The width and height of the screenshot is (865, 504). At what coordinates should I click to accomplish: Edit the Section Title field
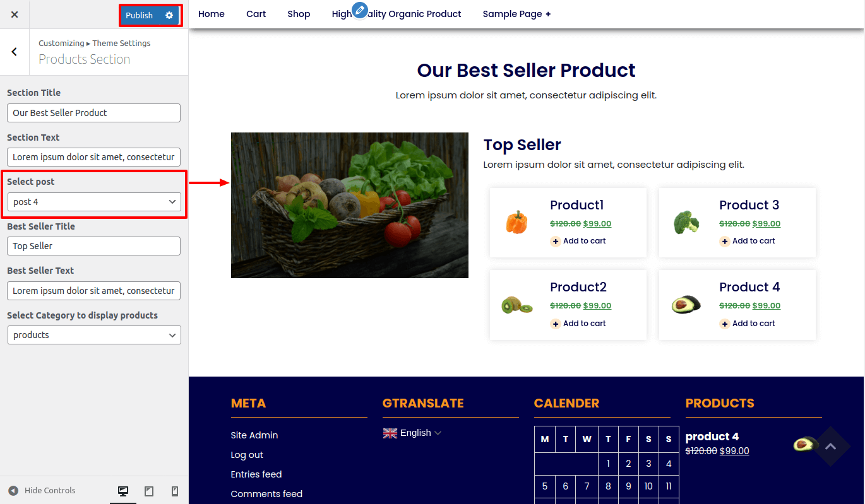click(94, 113)
